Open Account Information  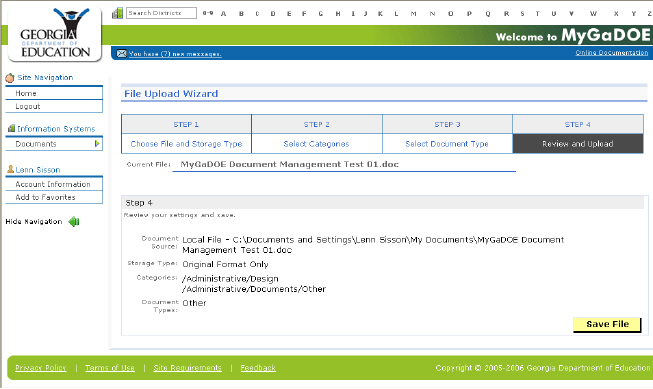[x=54, y=184]
